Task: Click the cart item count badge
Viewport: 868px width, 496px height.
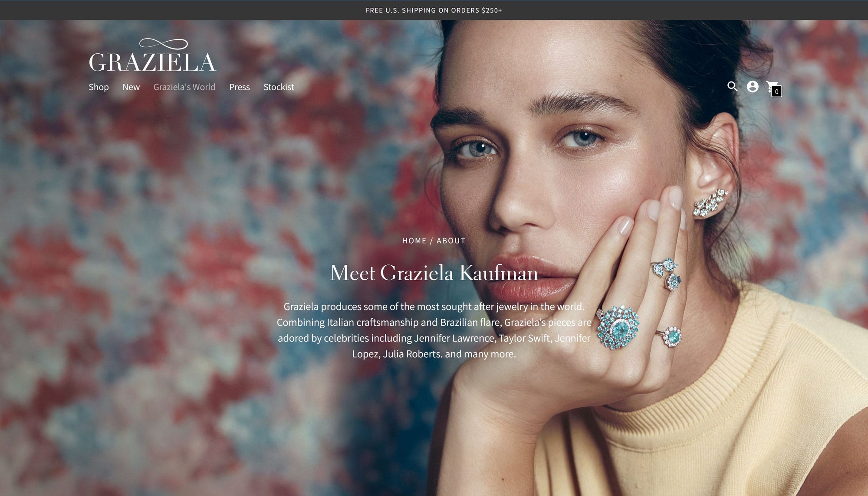Action: (776, 91)
